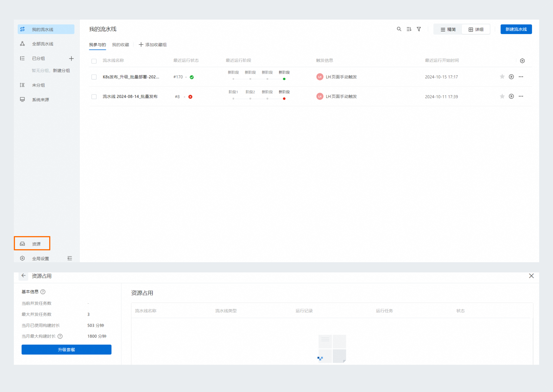
Task: Click the 新建分组 link
Action: click(61, 70)
